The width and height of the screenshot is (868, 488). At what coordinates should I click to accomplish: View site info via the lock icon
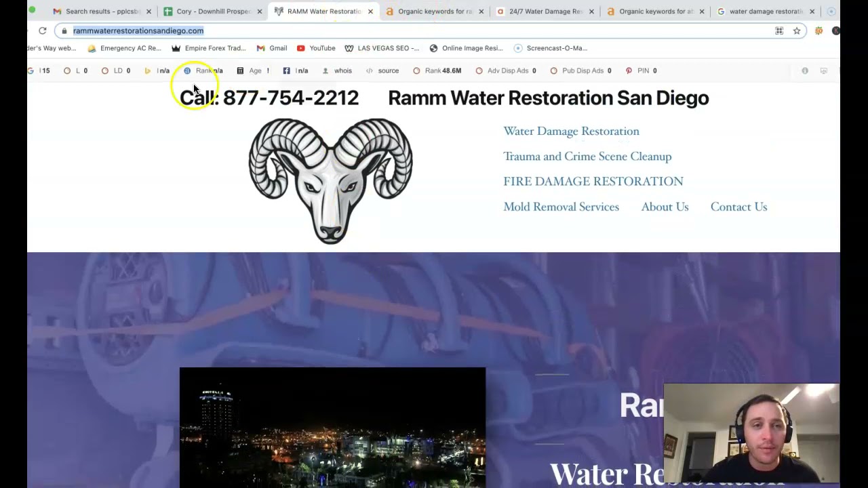pyautogui.click(x=64, y=30)
